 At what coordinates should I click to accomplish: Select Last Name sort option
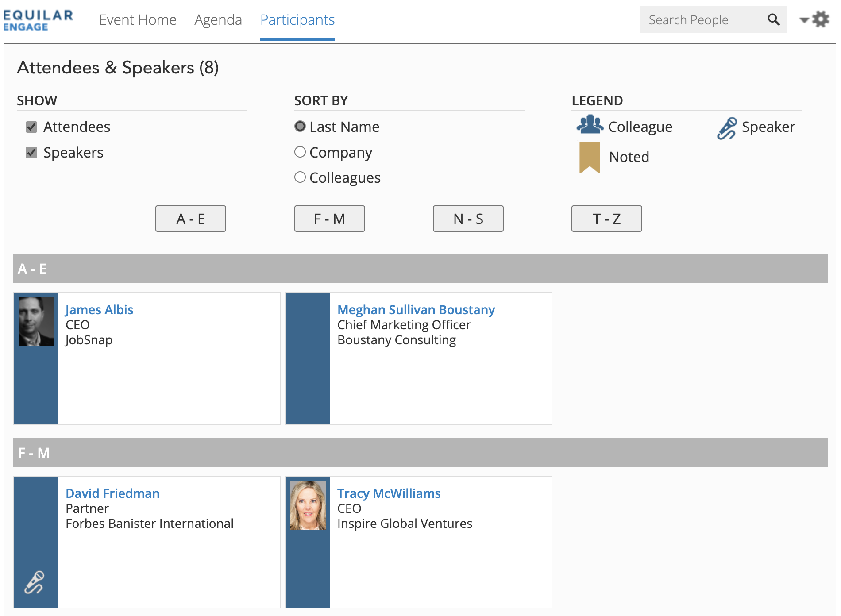point(300,127)
